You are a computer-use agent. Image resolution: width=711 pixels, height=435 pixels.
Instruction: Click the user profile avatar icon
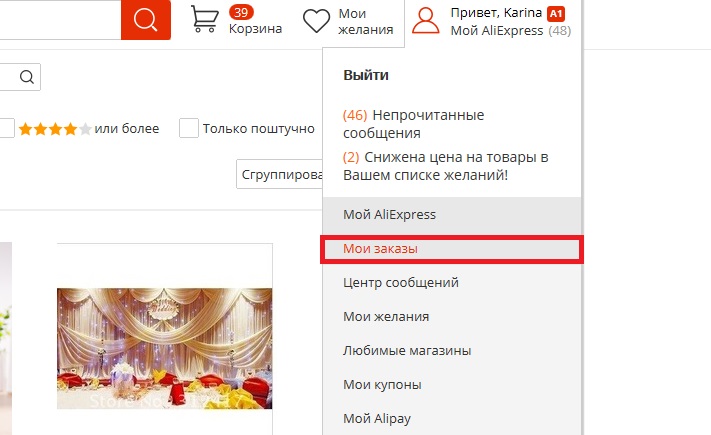[x=425, y=21]
